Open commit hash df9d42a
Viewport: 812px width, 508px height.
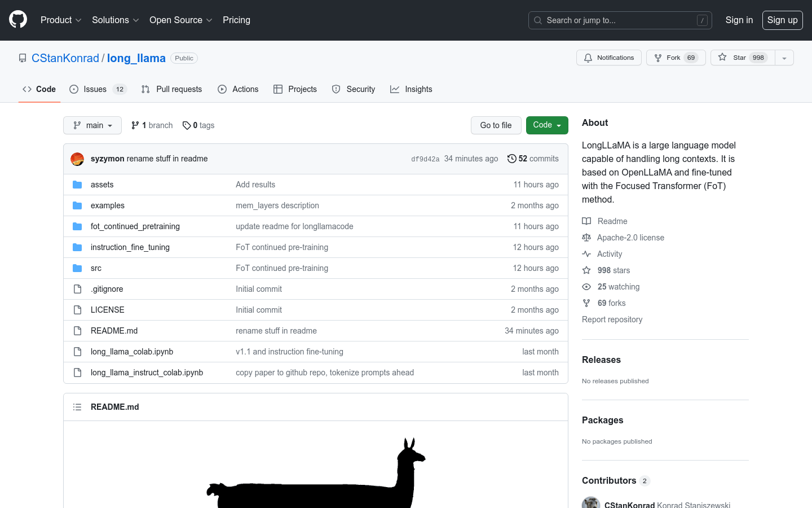425,159
